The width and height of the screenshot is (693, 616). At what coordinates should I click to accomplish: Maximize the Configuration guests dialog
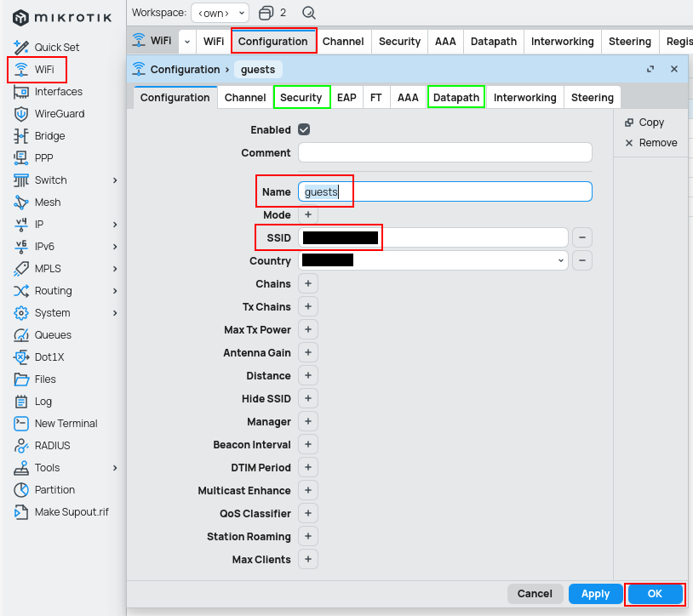pos(650,69)
